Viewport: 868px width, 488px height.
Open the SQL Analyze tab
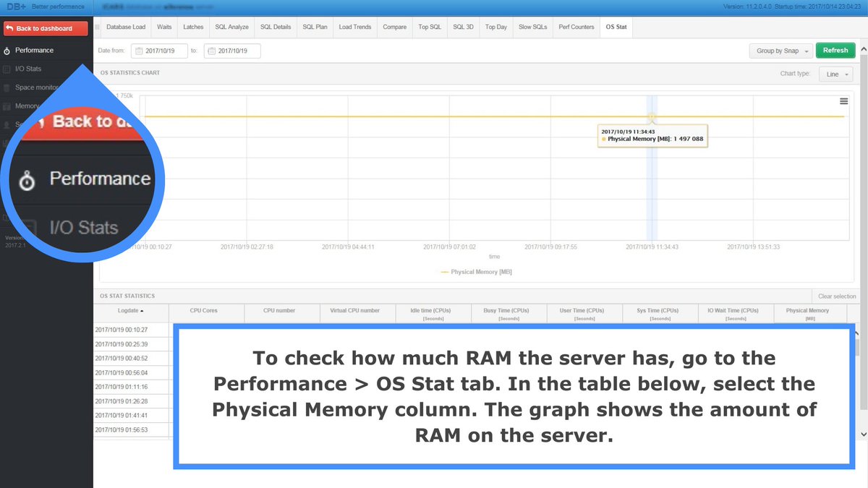(231, 27)
